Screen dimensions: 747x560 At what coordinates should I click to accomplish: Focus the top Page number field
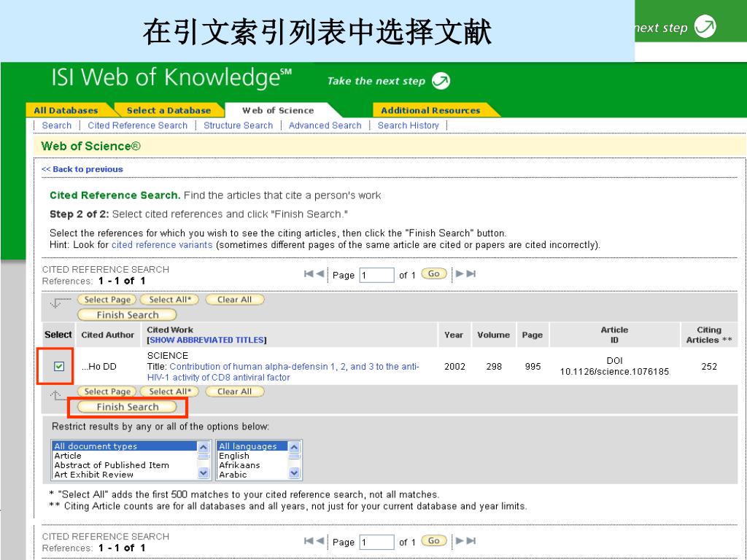[x=377, y=275]
